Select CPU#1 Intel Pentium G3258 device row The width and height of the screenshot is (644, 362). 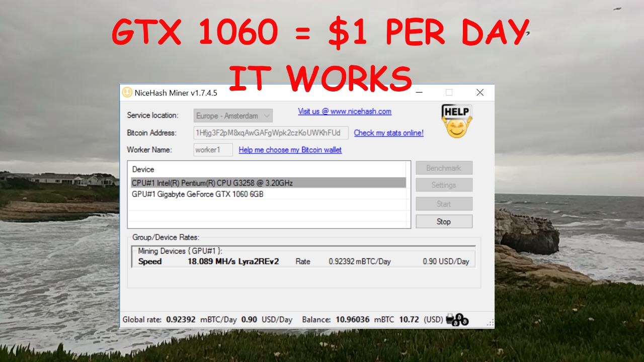268,183
